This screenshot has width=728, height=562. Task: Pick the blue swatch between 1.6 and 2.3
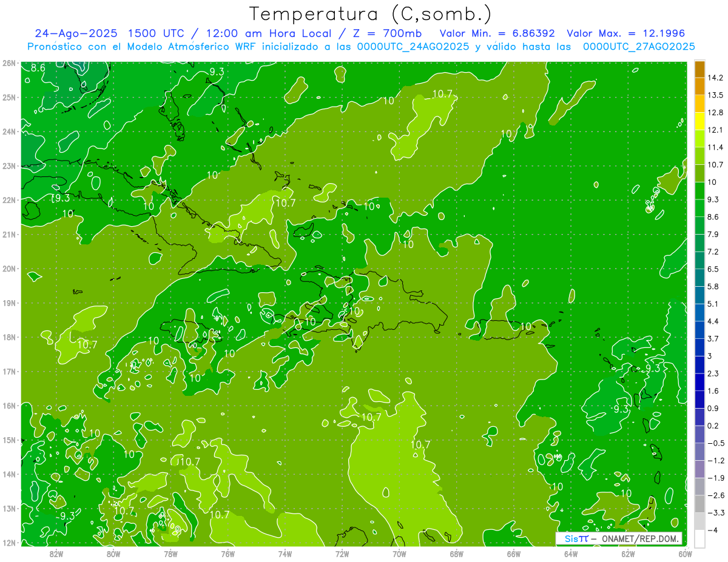click(699, 382)
